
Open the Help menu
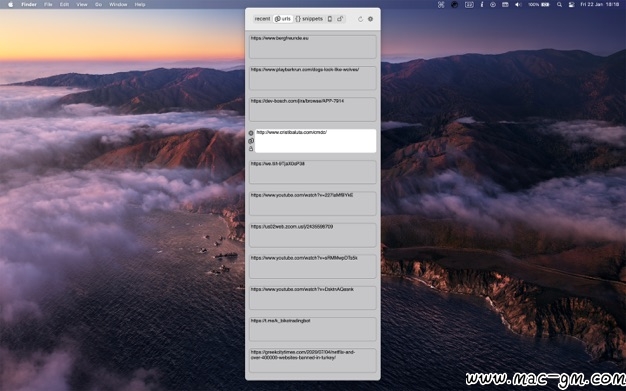[140, 4]
